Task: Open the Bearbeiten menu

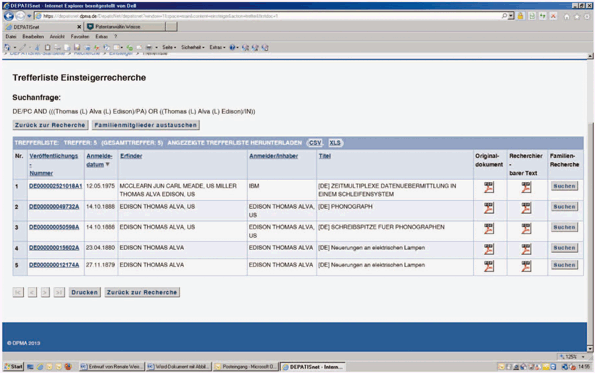Action: [x=33, y=36]
